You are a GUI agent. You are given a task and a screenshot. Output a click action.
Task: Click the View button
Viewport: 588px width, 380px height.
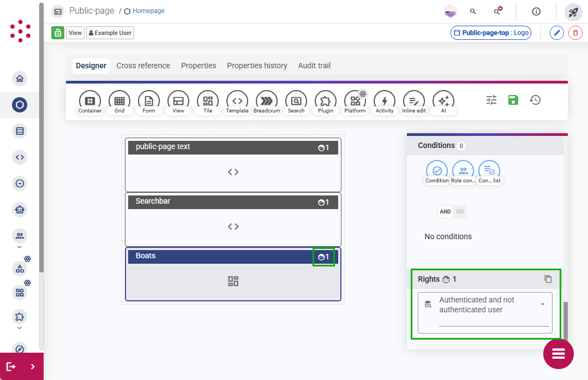tap(75, 33)
